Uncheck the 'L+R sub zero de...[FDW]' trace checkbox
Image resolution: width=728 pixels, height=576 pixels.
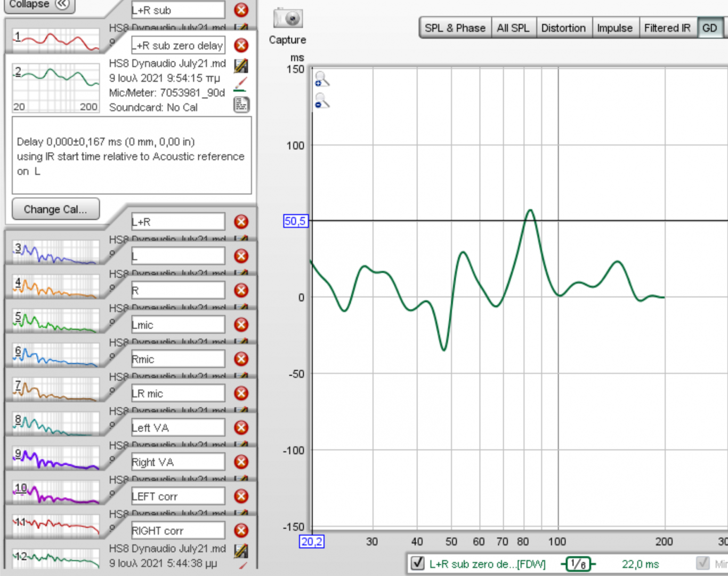point(418,563)
